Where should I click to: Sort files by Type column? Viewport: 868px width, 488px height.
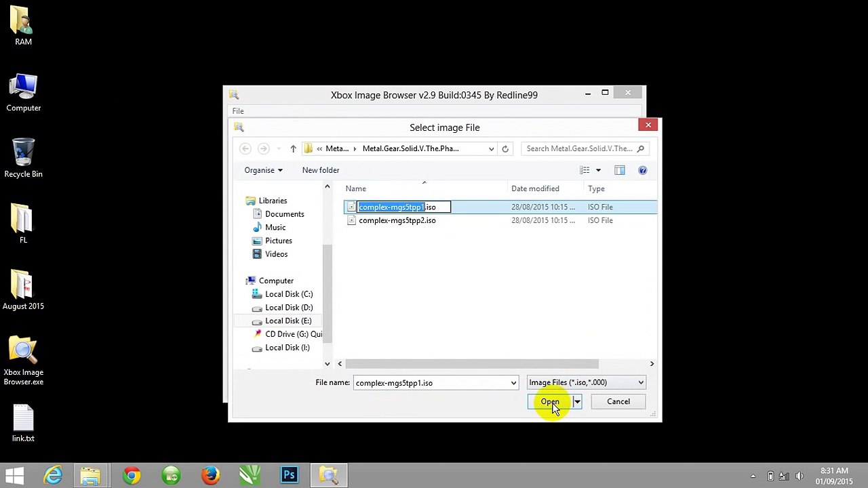click(620, 188)
